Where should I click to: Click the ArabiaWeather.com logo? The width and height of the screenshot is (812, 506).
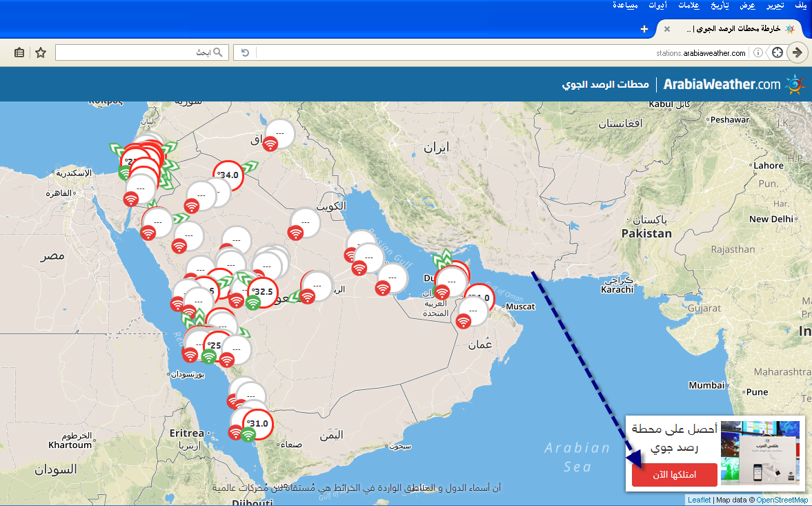722,84
